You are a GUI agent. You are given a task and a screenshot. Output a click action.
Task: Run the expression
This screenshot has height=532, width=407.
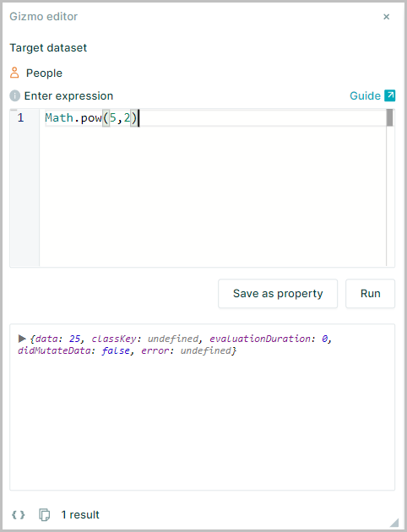(371, 294)
